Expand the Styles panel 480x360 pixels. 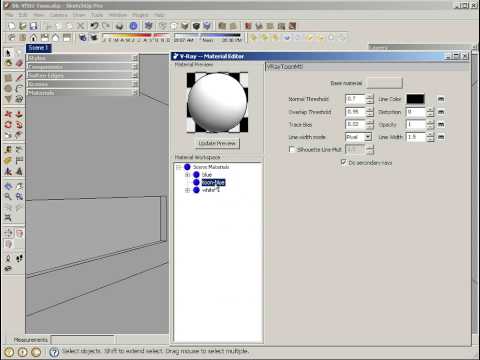82,58
